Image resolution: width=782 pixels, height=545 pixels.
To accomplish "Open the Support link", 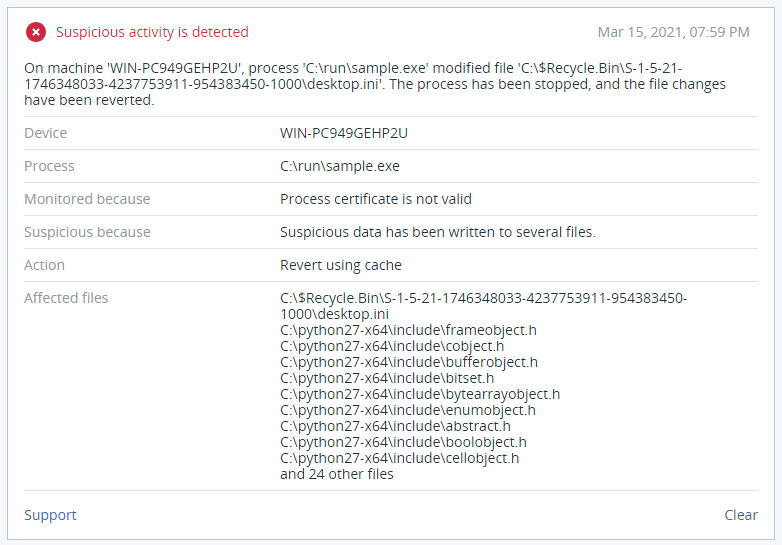I will coord(50,515).
